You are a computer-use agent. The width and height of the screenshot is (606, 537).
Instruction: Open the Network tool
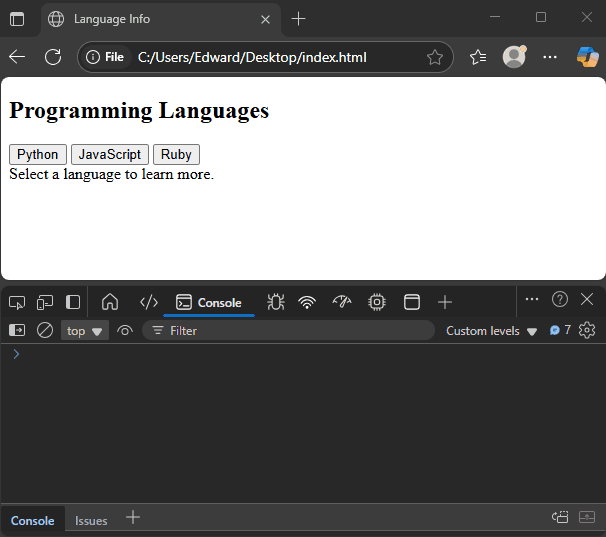(x=307, y=302)
